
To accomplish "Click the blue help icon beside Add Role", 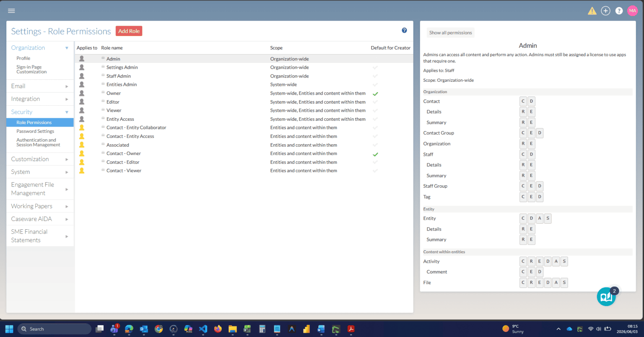I will 404,30.
